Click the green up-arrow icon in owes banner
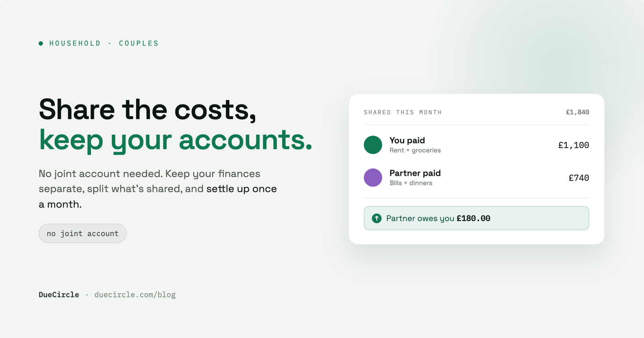 (376, 218)
